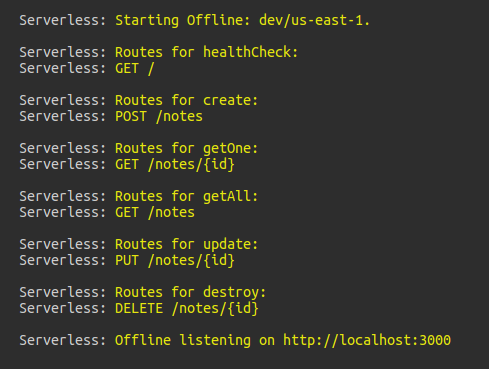Click the 'GET /notes/{id}' route
489x369 pixels.
(175, 164)
